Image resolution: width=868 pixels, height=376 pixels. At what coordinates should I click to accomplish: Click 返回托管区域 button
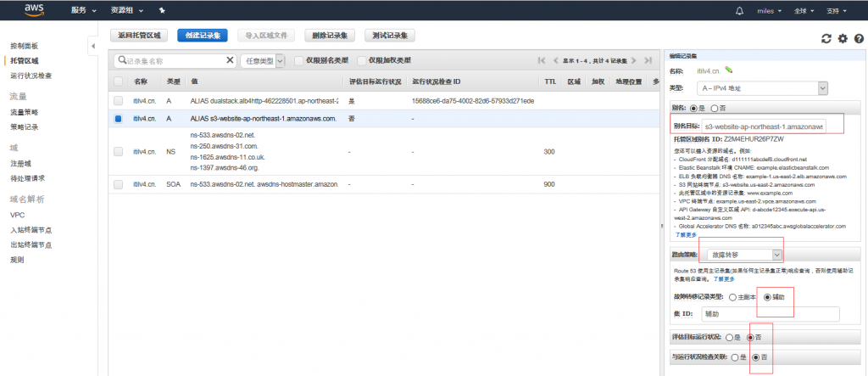pyautogui.click(x=139, y=36)
